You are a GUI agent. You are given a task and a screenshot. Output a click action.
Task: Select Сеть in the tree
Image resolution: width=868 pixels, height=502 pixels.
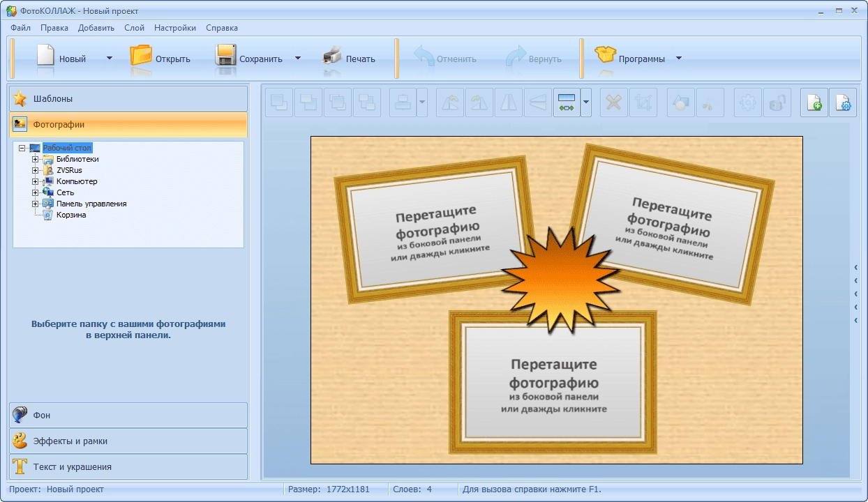click(x=65, y=192)
